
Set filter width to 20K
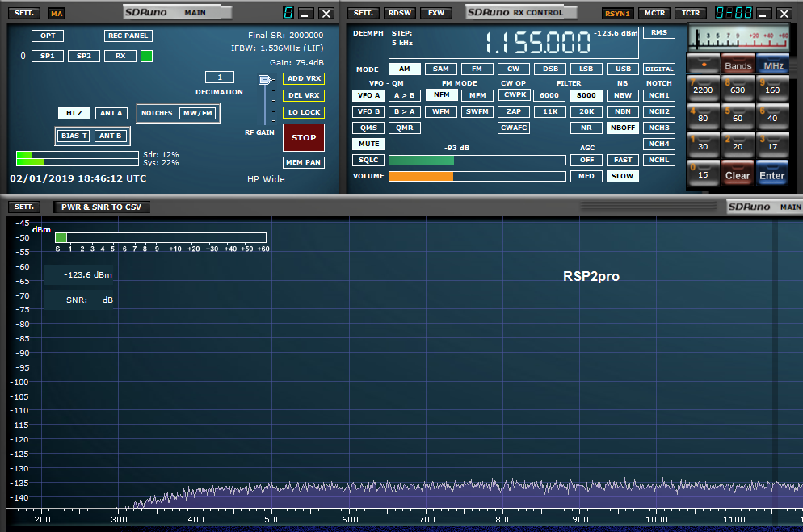point(586,111)
